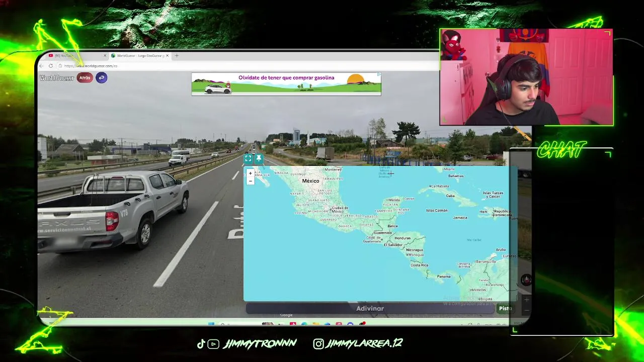Viewport: 644px width, 362px height.
Task: Request a hint with the Pista button
Action: point(505,309)
